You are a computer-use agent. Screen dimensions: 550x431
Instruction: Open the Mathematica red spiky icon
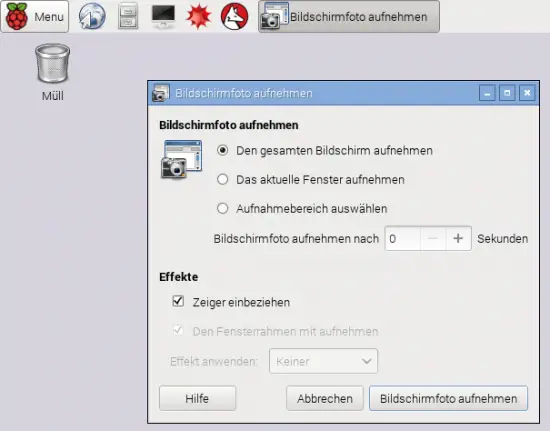click(199, 16)
